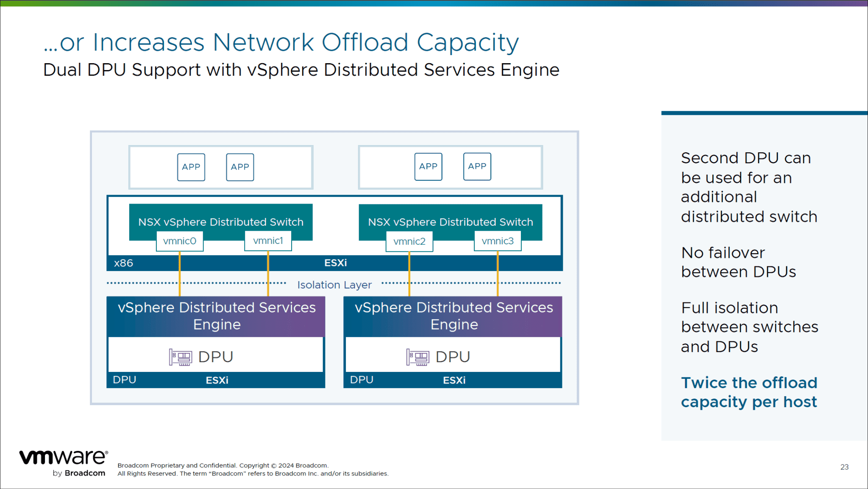This screenshot has height=489, width=868.
Task: Select the left APP box in the first group
Action: [191, 167]
